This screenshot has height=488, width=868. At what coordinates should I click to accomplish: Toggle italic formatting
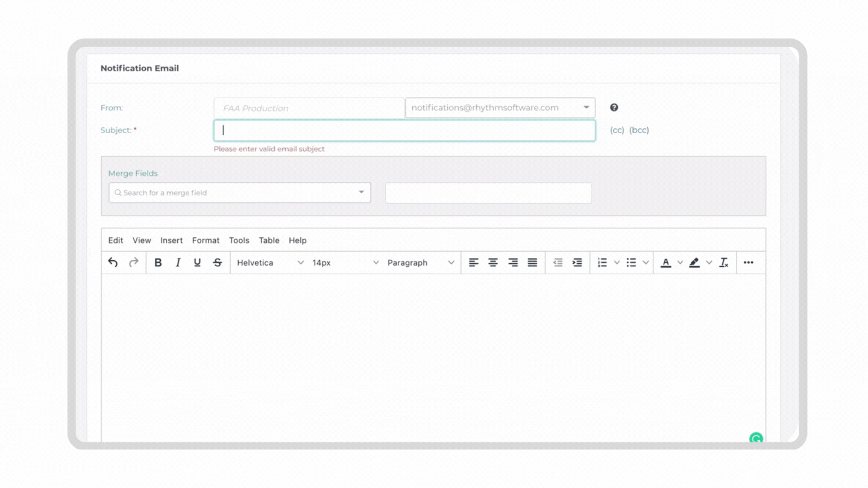point(178,263)
